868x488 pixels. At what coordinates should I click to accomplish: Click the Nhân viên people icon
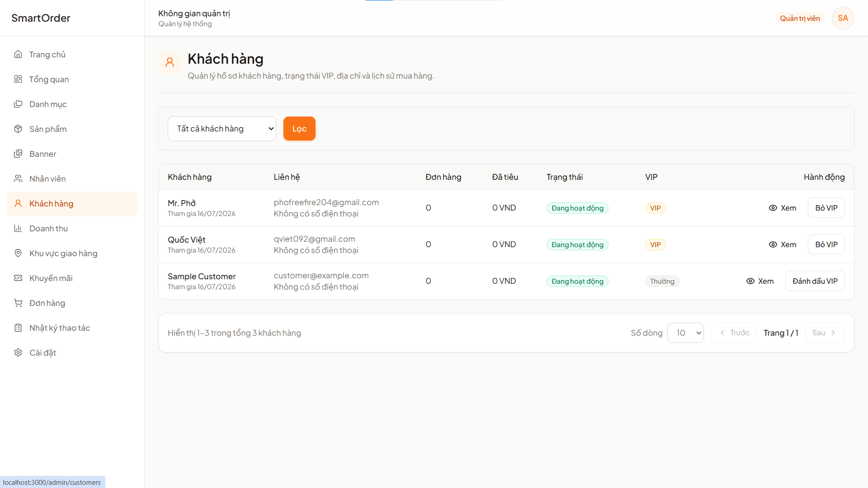pos(18,178)
